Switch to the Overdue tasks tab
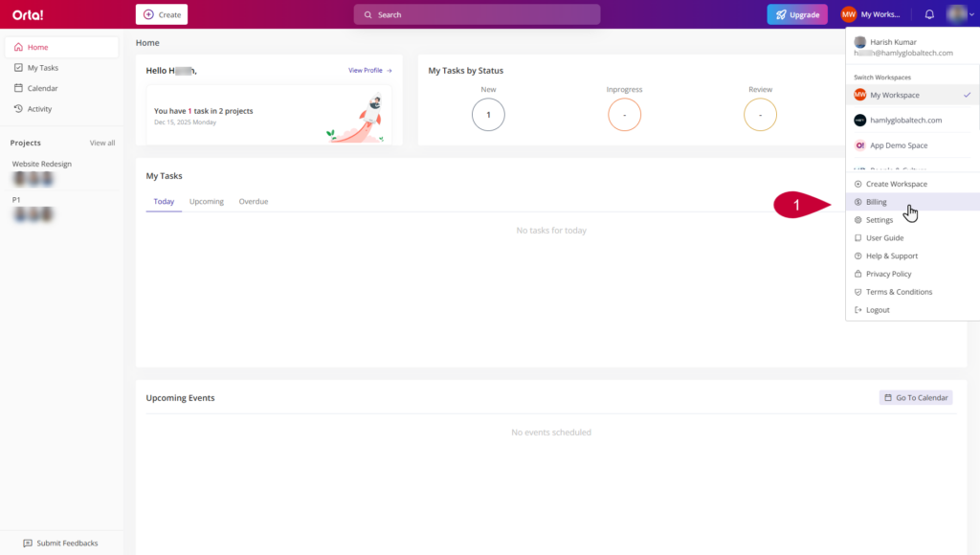 point(254,202)
